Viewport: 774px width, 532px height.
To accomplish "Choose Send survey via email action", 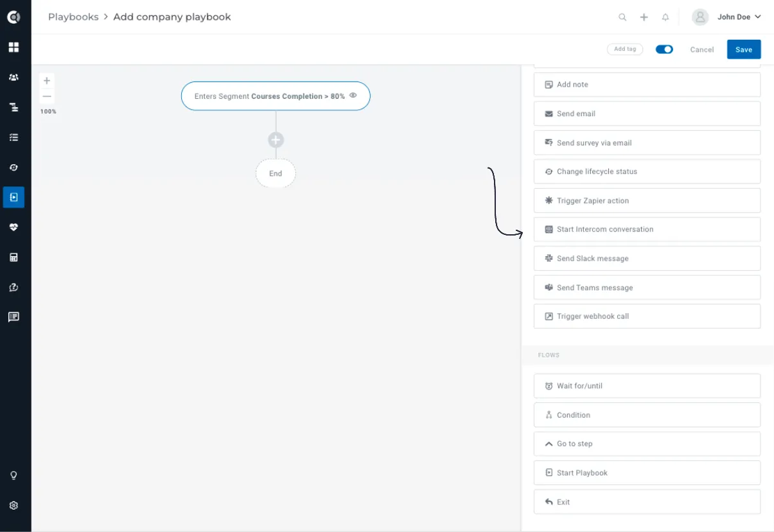I will coord(647,142).
